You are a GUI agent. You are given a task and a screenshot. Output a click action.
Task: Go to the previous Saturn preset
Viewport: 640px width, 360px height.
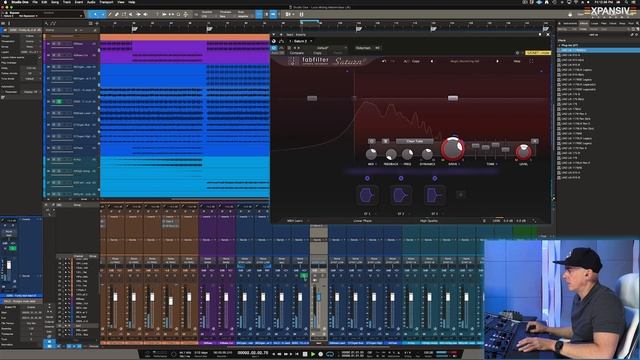432,61
